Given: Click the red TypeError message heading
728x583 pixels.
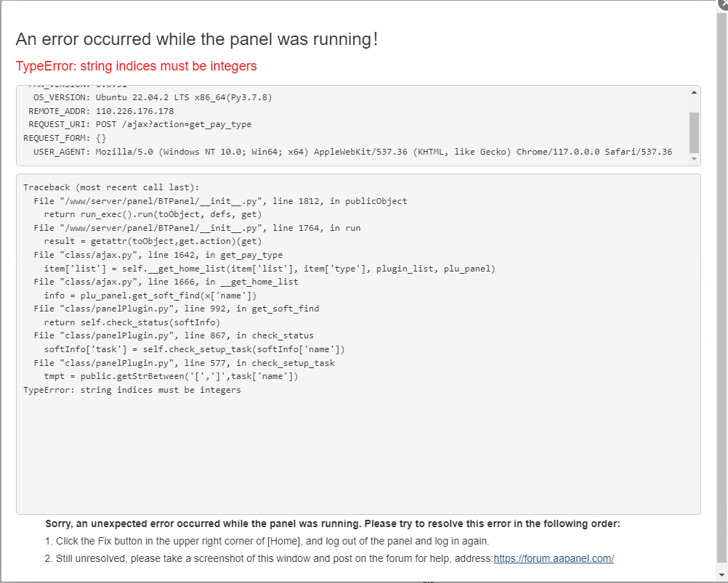Looking at the screenshot, I should click(136, 66).
